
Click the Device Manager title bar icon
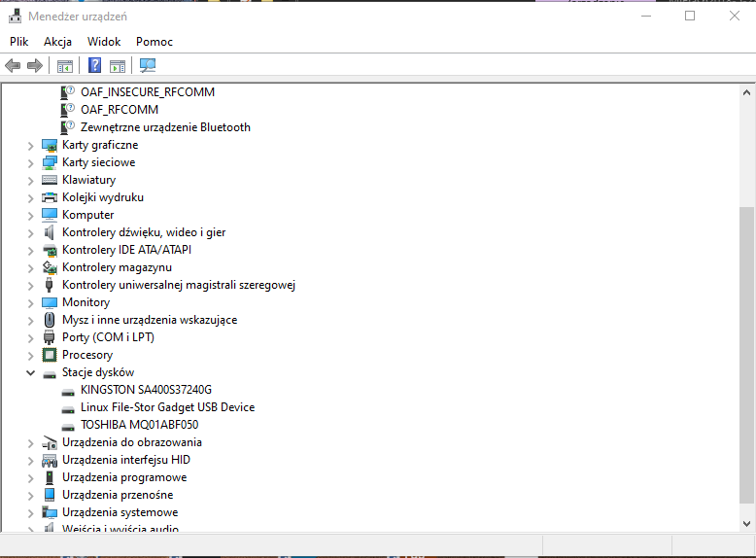click(x=15, y=17)
